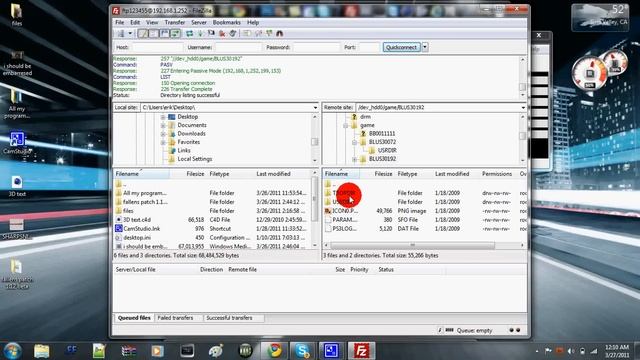The image size is (640, 360).
Task: Open Skype from the taskbar
Action: (302, 351)
